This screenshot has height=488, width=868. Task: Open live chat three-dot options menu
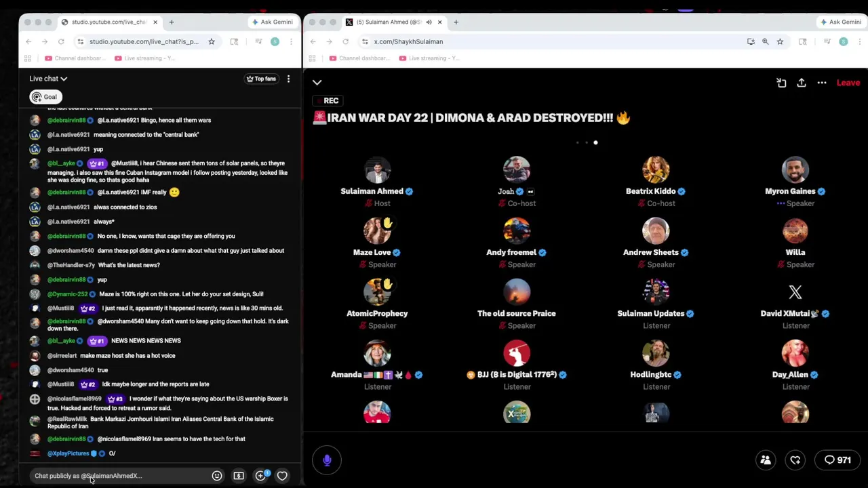(x=288, y=79)
